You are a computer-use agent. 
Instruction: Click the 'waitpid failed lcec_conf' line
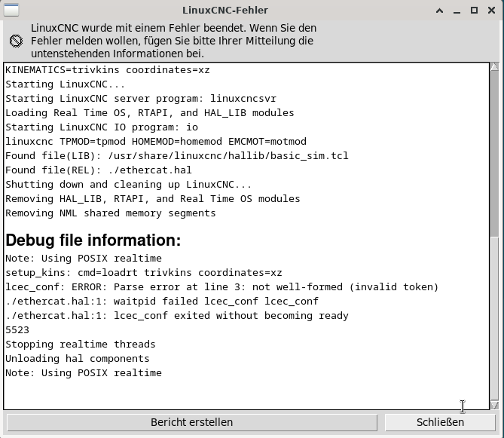coord(162,302)
